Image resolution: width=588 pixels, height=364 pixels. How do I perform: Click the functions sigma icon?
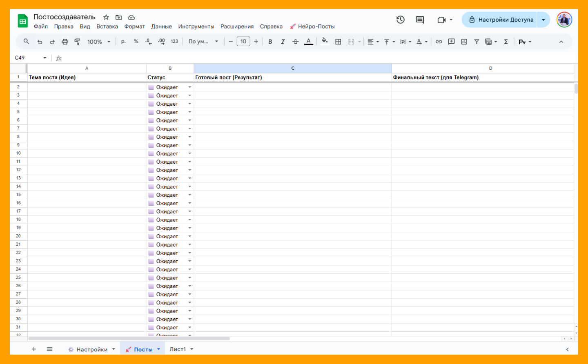[x=506, y=42]
